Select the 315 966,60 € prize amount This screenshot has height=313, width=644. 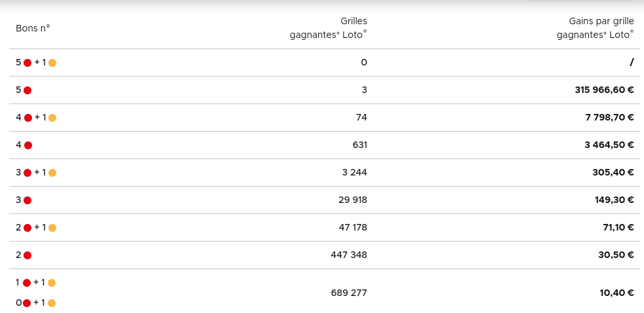point(604,90)
